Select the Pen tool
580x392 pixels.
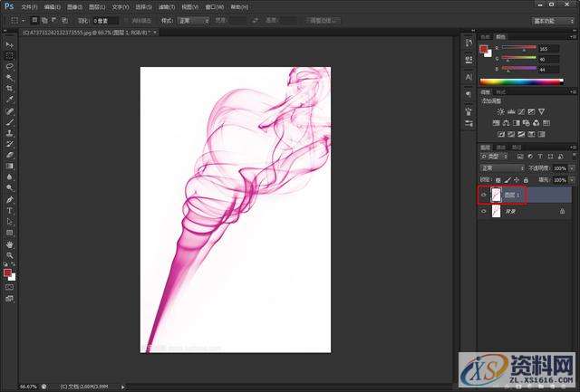tap(10, 199)
